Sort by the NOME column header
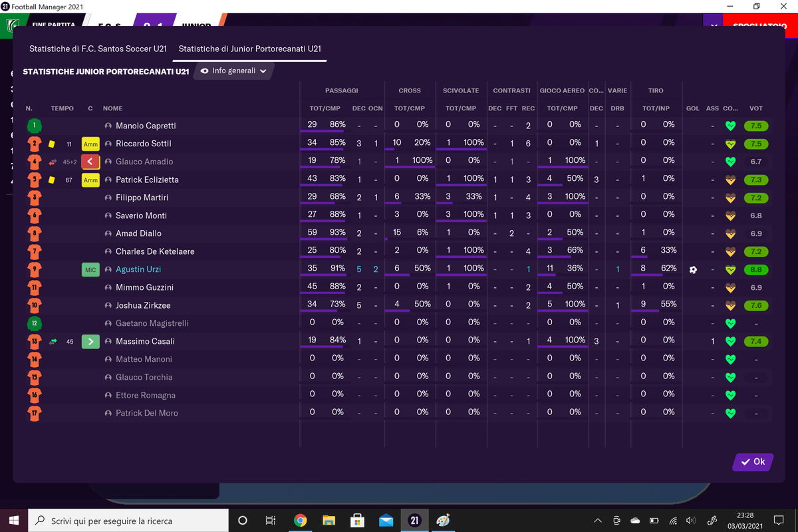This screenshot has width=798, height=532. (x=113, y=108)
